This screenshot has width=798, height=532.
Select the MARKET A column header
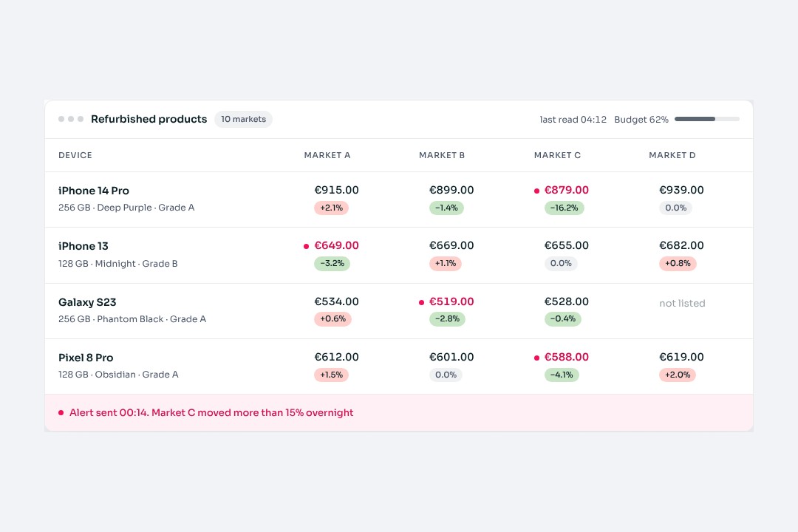coord(327,155)
